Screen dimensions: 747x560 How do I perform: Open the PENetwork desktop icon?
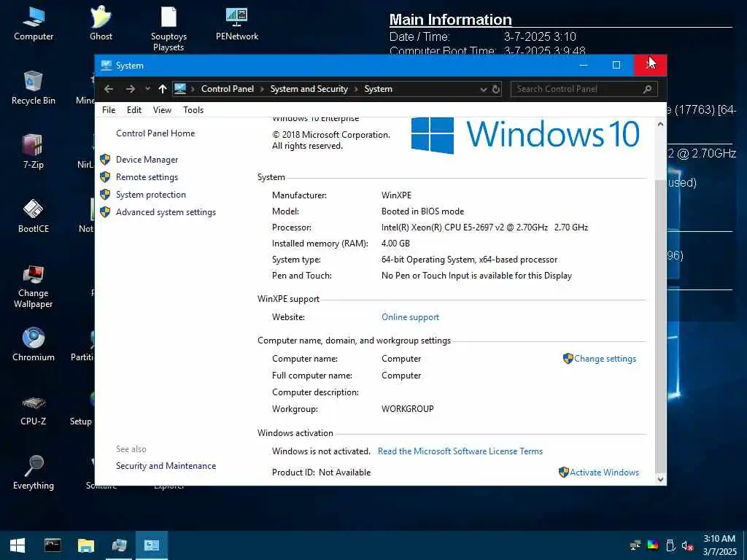[237, 23]
